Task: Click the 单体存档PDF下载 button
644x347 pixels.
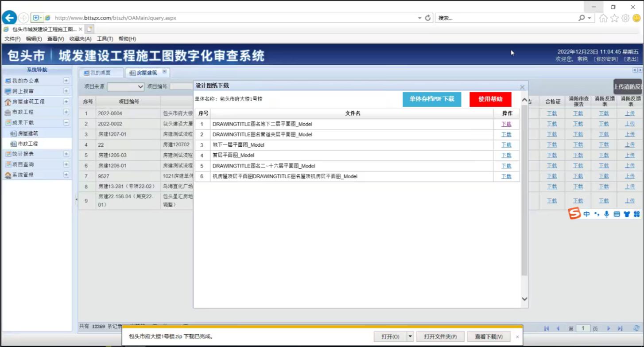Action: (432, 99)
